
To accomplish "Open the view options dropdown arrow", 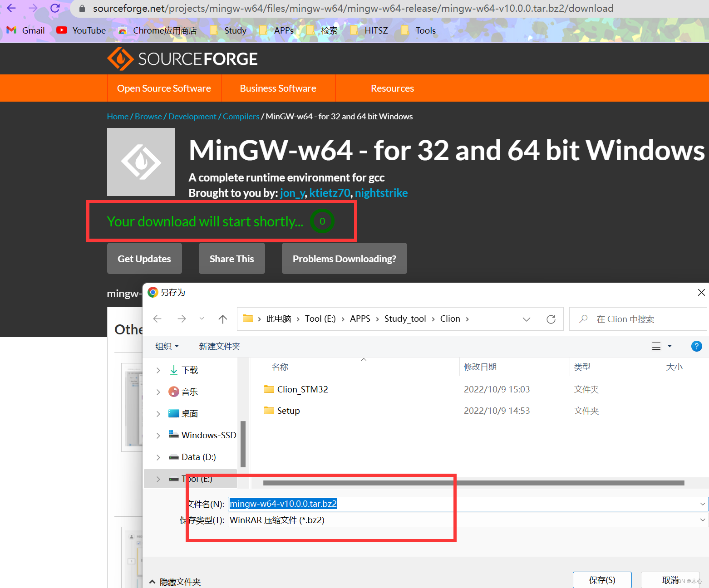I will [x=670, y=346].
